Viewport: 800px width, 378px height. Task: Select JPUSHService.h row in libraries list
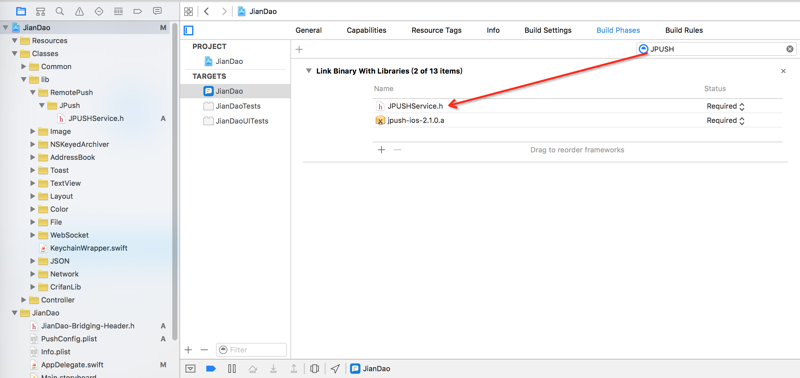tap(577, 106)
